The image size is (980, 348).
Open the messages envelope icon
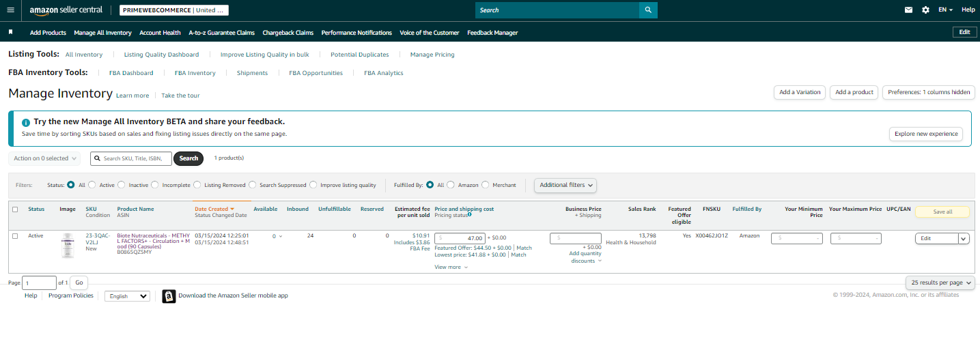[x=908, y=10]
